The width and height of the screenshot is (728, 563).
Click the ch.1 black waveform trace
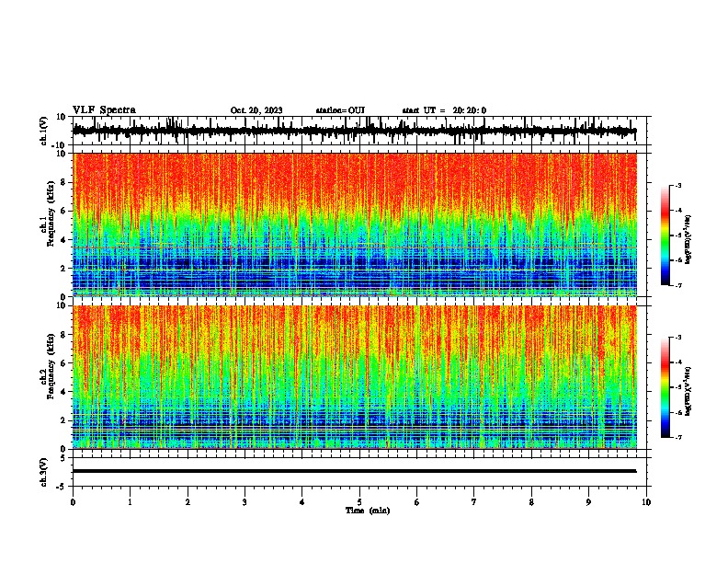click(354, 131)
